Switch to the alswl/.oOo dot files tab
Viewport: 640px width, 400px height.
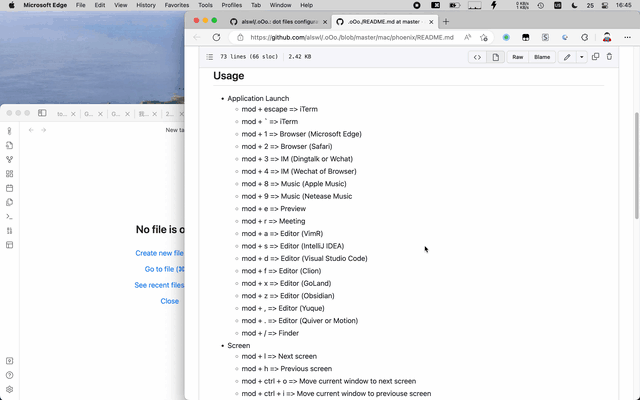[279, 22]
